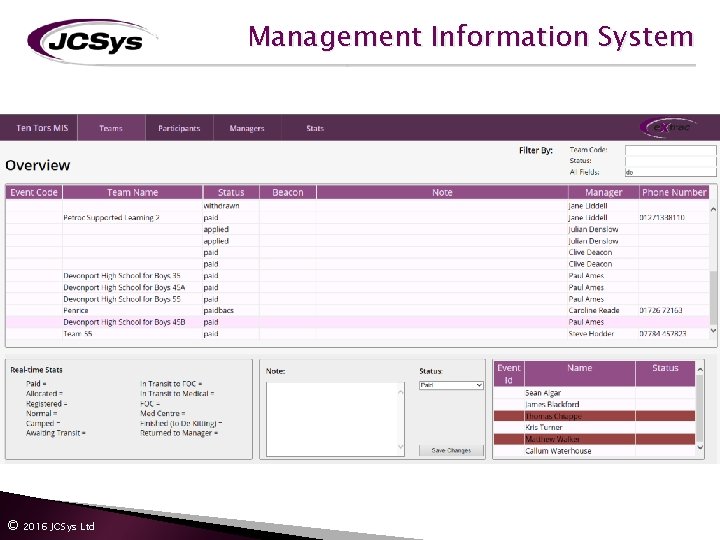Go to the Managers tab

pyautogui.click(x=247, y=128)
